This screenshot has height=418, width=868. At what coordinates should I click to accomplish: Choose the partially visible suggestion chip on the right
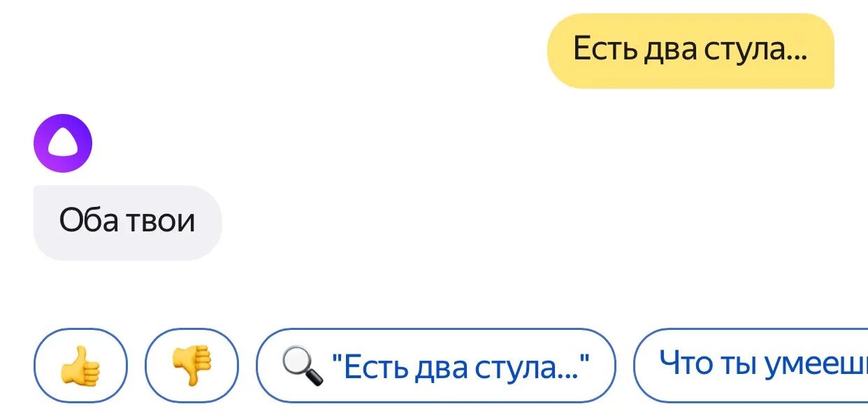pyautogui.click(x=751, y=366)
